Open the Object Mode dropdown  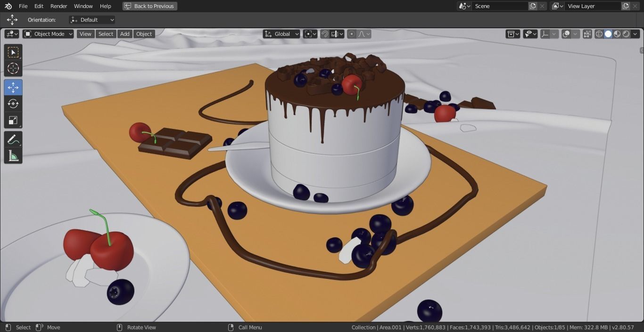click(x=48, y=34)
